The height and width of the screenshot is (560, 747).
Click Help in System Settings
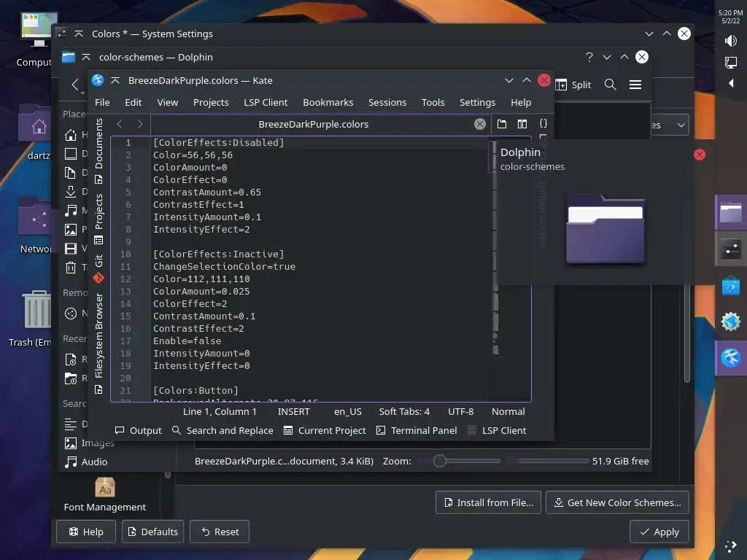86,532
